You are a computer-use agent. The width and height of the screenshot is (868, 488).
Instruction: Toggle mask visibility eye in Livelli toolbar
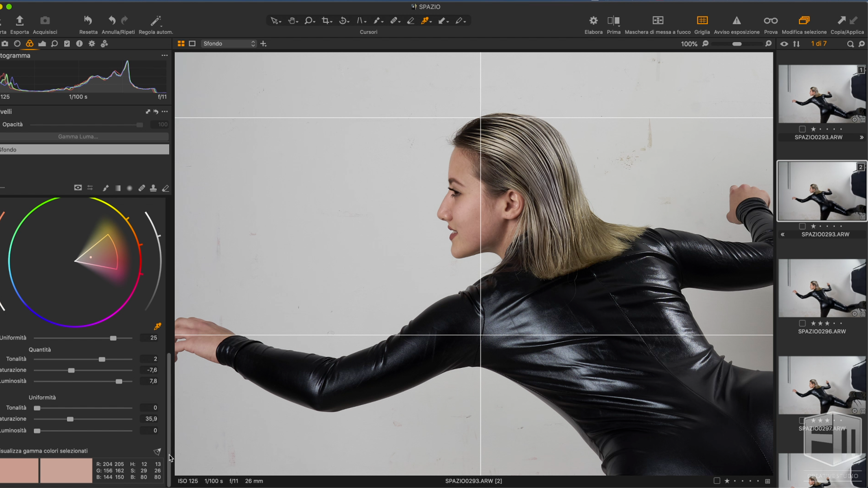tap(78, 188)
